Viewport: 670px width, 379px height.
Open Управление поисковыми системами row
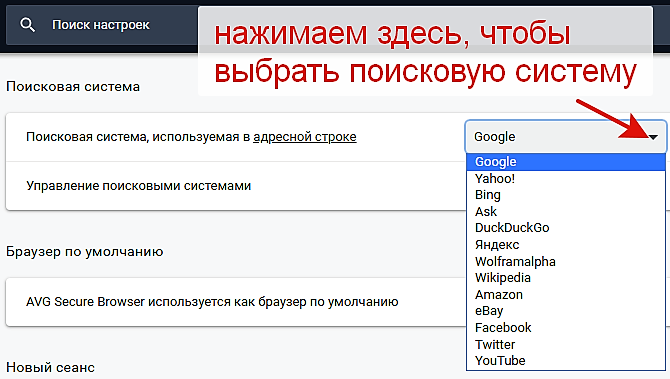(x=236, y=186)
